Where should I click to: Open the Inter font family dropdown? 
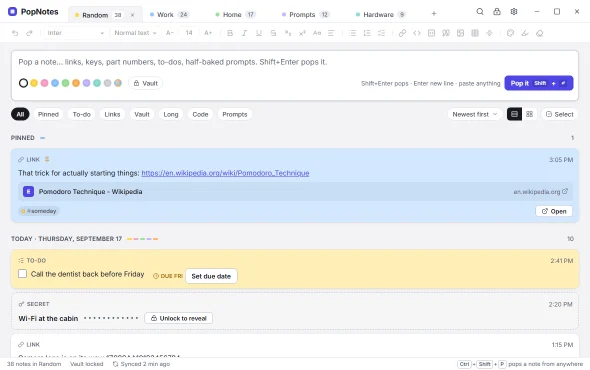click(75, 33)
